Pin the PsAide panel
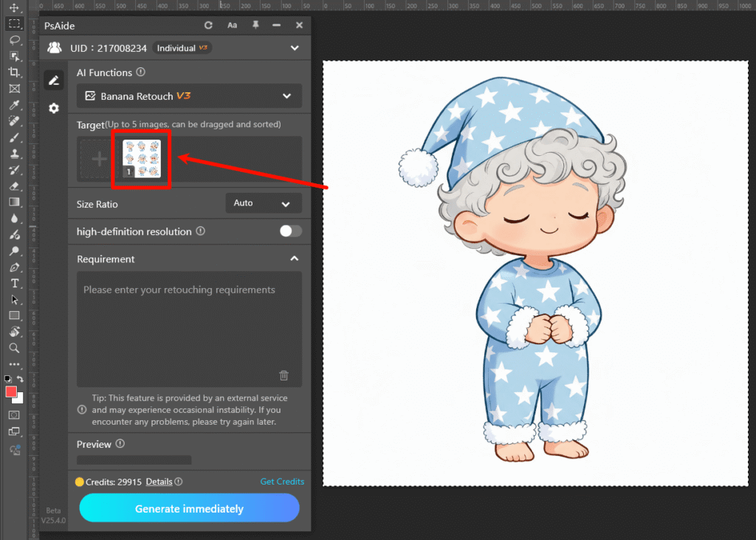The image size is (756, 540). pos(255,24)
